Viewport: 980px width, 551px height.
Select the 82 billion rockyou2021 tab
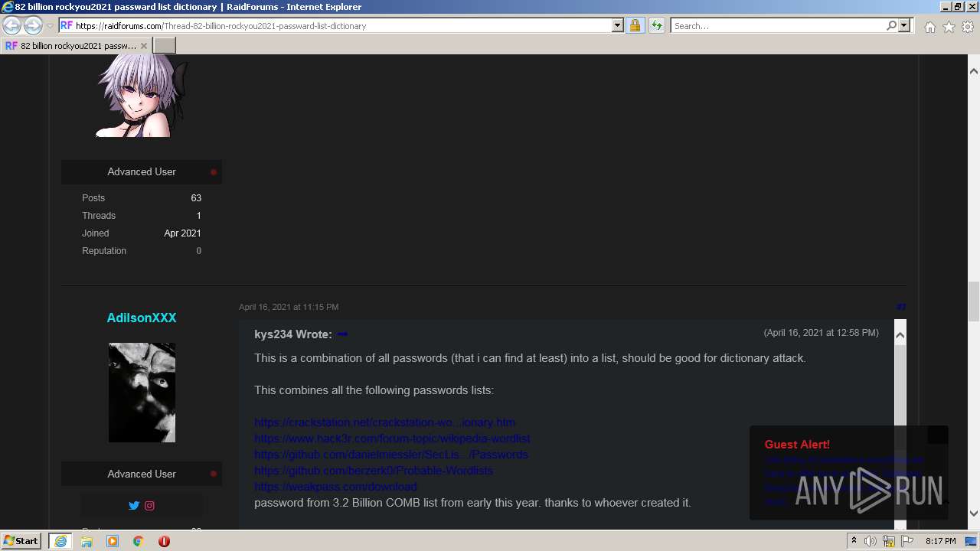tap(77, 46)
